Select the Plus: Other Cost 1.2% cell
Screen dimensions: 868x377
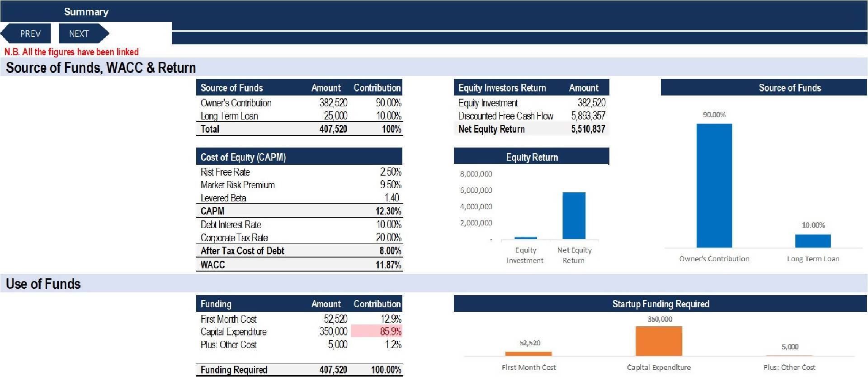(393, 344)
